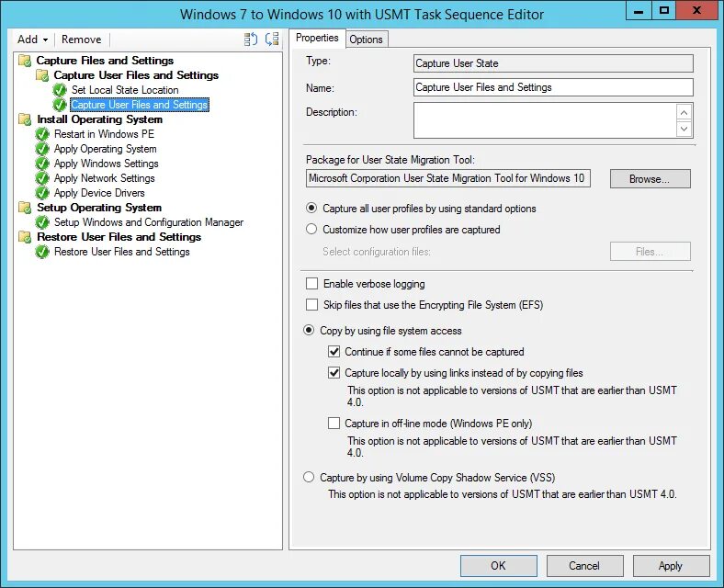Enable verbose logging checkbox
Viewport: 724px width, 588px height.
coord(312,283)
